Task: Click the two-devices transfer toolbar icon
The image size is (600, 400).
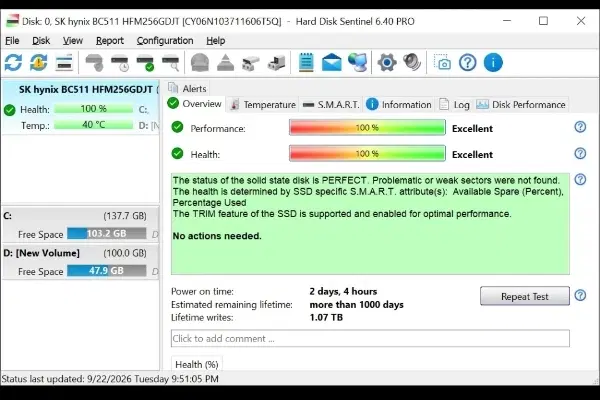Action: [x=251, y=63]
